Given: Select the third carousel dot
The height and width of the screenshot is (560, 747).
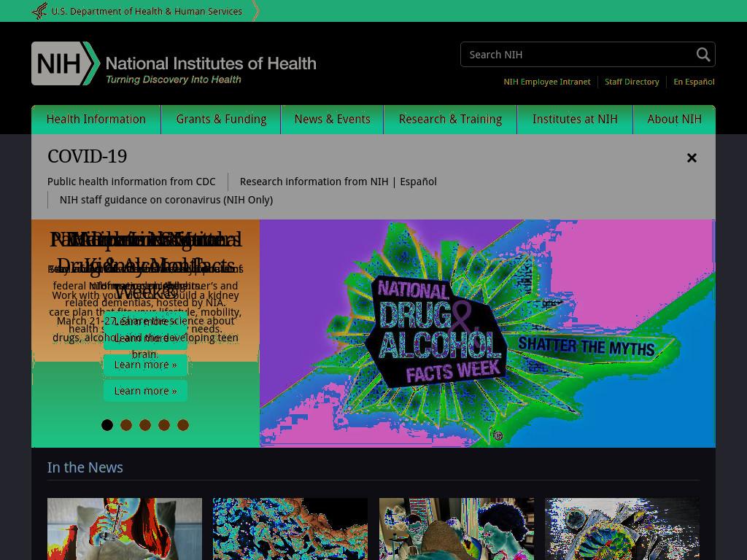Looking at the screenshot, I should click(x=145, y=425).
